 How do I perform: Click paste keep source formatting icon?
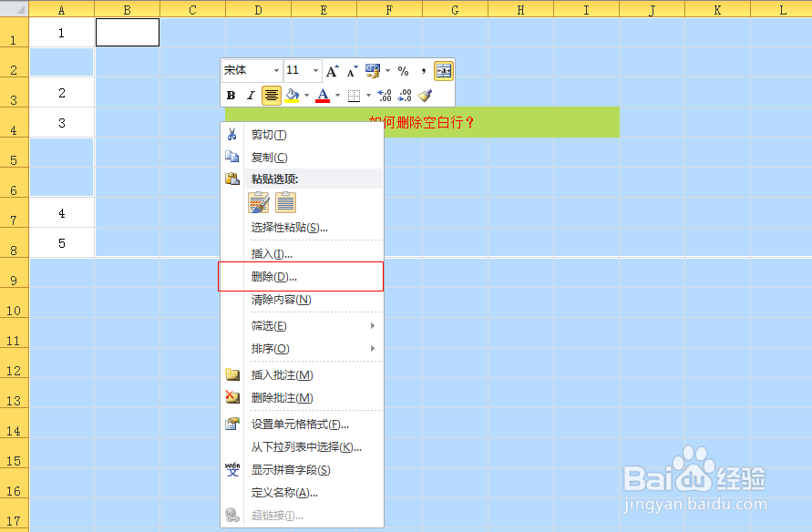coord(259,202)
